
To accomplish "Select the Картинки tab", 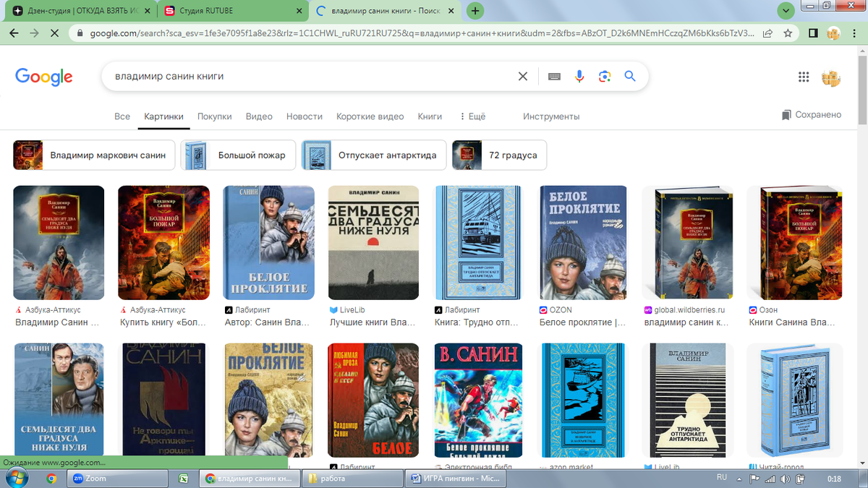I will pos(163,116).
